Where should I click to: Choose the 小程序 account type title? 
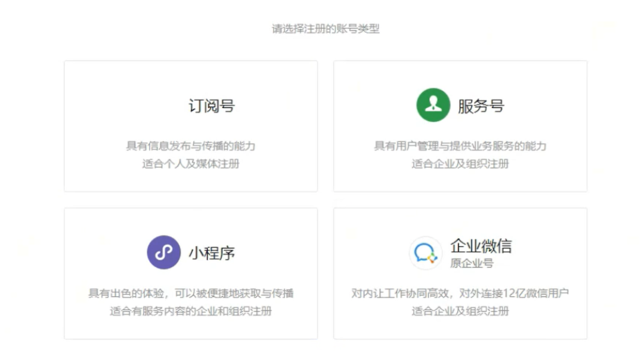pos(212,253)
